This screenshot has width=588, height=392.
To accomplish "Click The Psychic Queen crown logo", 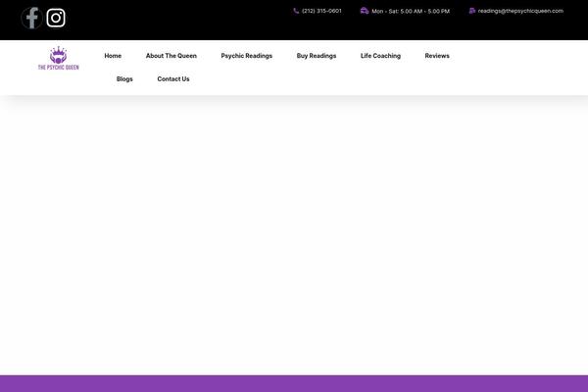I will 59,58.
